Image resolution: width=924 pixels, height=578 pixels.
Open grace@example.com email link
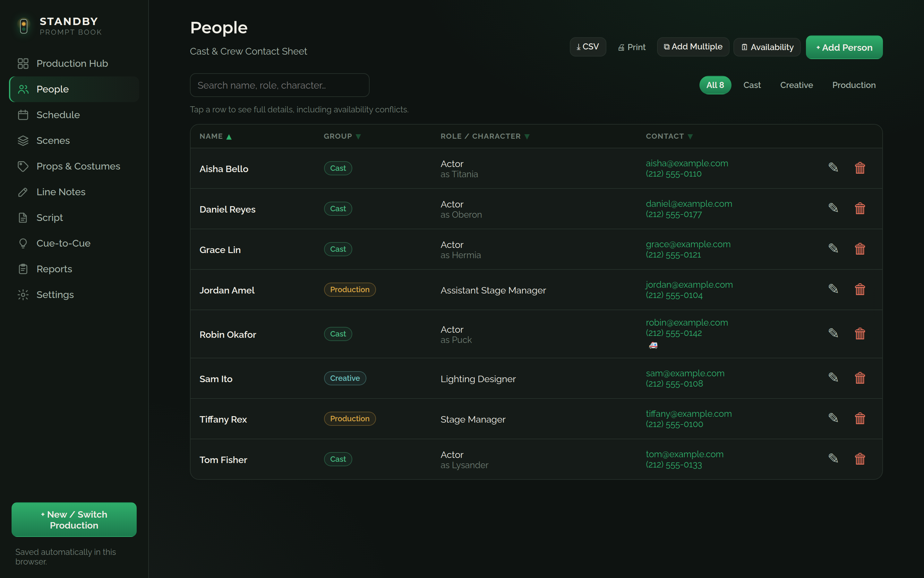point(688,244)
